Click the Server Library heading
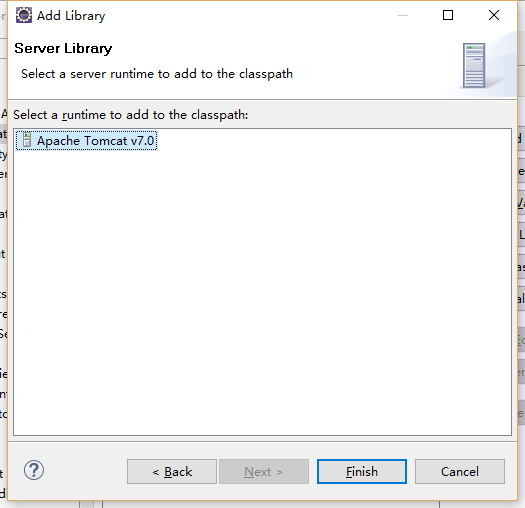The image size is (525, 508). point(63,48)
